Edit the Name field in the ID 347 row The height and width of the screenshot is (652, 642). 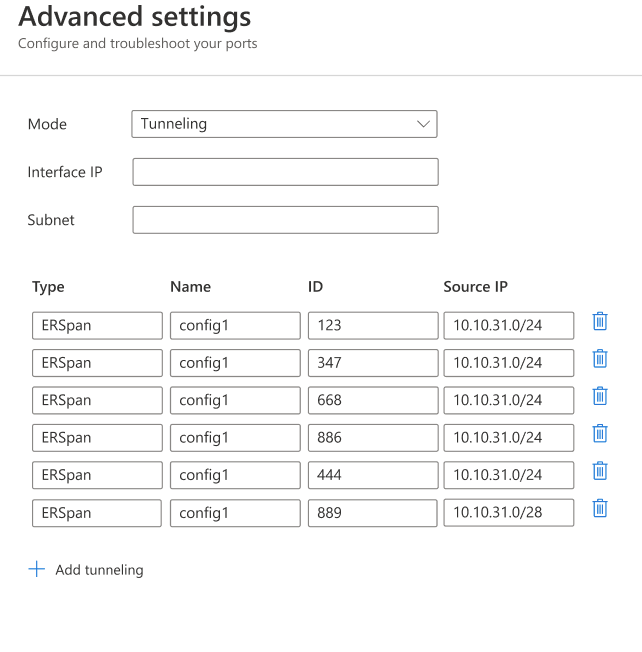tap(235, 363)
